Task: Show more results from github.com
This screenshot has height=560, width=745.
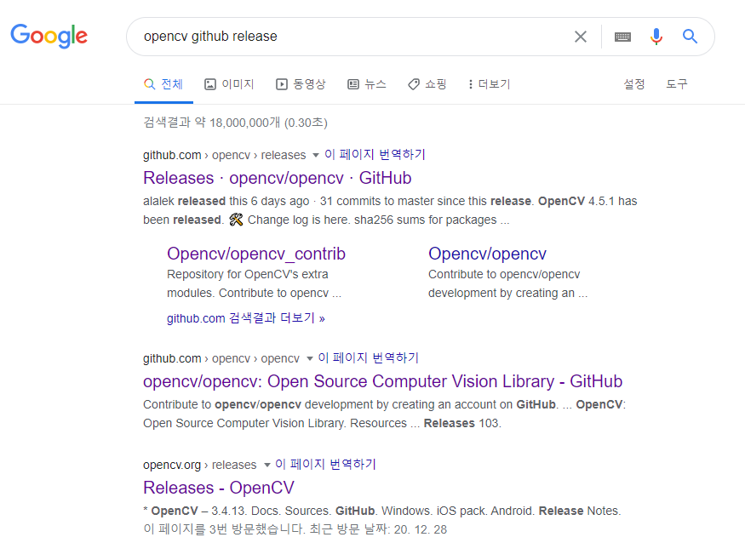Action: (x=246, y=318)
